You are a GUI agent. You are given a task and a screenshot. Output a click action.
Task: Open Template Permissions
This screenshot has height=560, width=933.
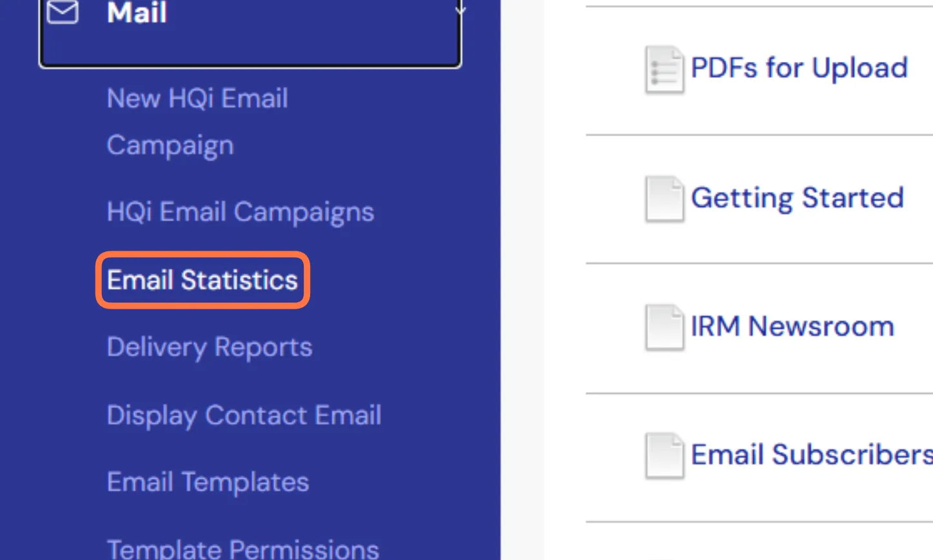point(242,548)
